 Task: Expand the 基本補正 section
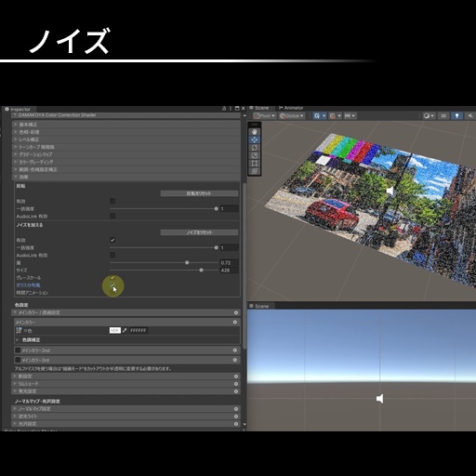[x=126, y=125]
